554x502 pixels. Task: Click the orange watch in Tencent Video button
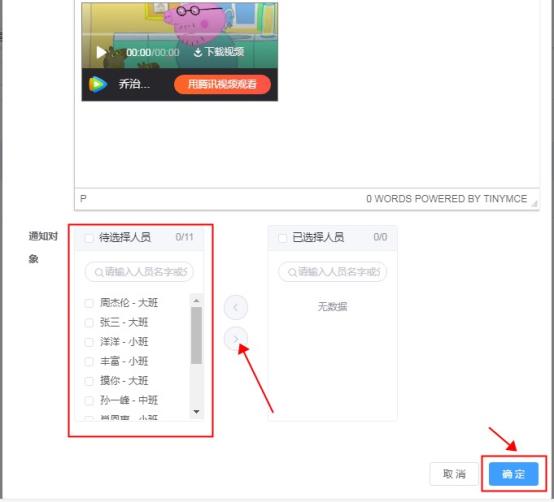(222, 84)
